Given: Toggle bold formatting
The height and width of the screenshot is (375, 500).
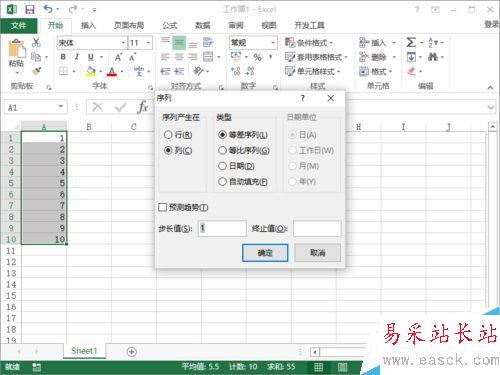Looking at the screenshot, I should pos(63,57).
